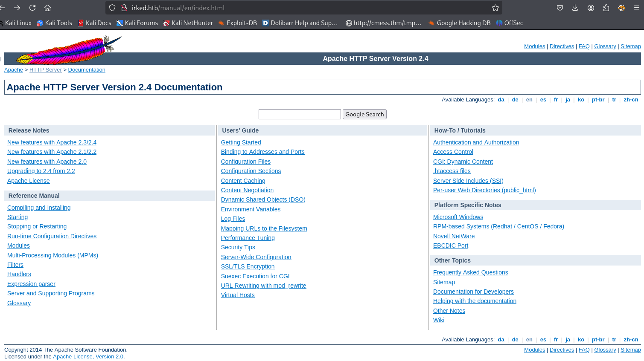This screenshot has width=644, height=361.
Task: Open the Wiki link under Other Topics
Action: [x=439, y=320]
